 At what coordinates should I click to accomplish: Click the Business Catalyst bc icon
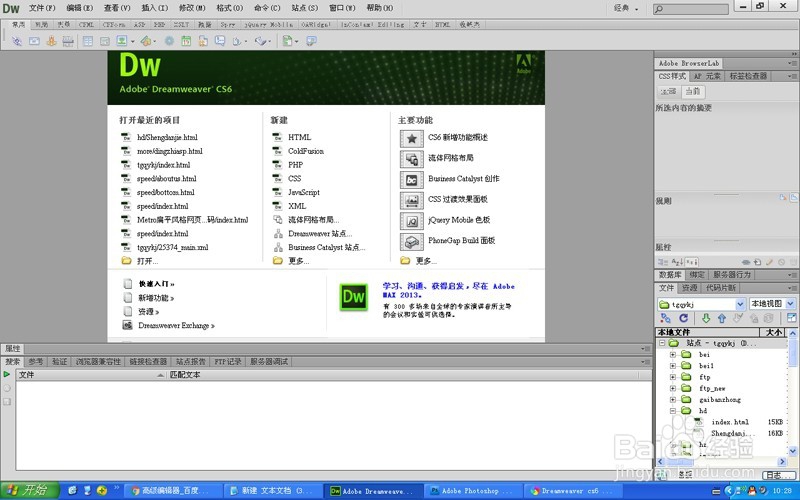[x=411, y=180]
